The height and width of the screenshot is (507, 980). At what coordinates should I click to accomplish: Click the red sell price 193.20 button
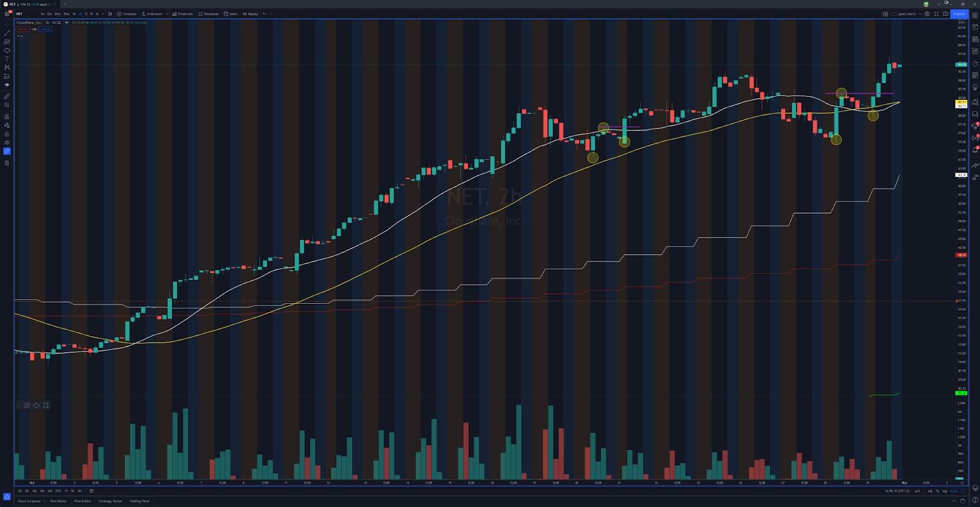[x=23, y=29]
